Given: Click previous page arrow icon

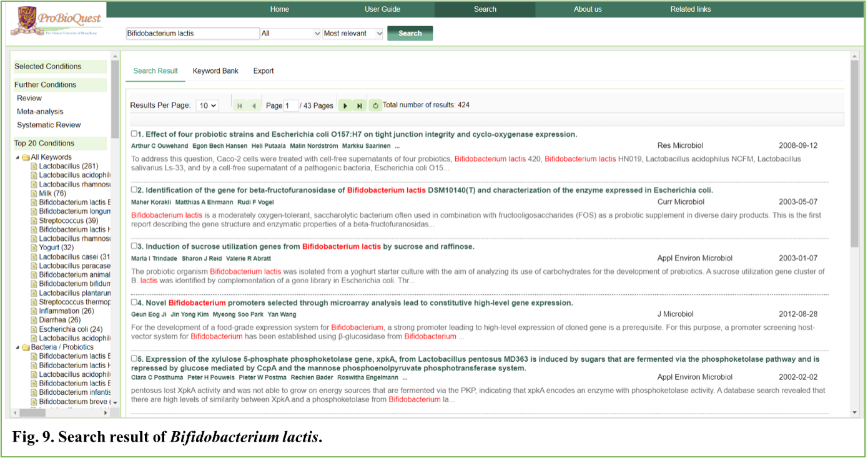Looking at the screenshot, I should (254, 106).
